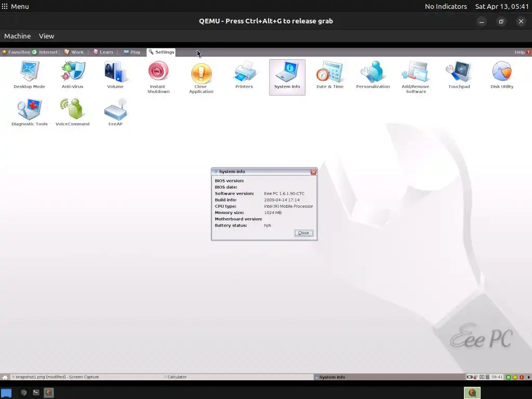Open the host Menu button
Screen dimensions: 532x399
click(x=15, y=6)
